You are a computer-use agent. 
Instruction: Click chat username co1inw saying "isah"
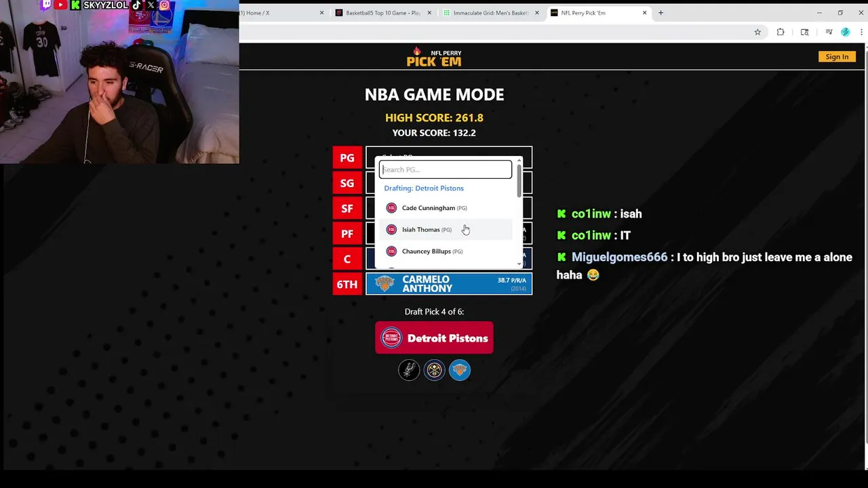pos(591,213)
